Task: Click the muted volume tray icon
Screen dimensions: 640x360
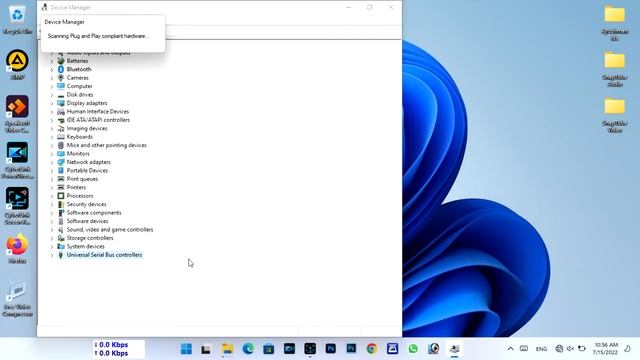Action: [x=570, y=349]
